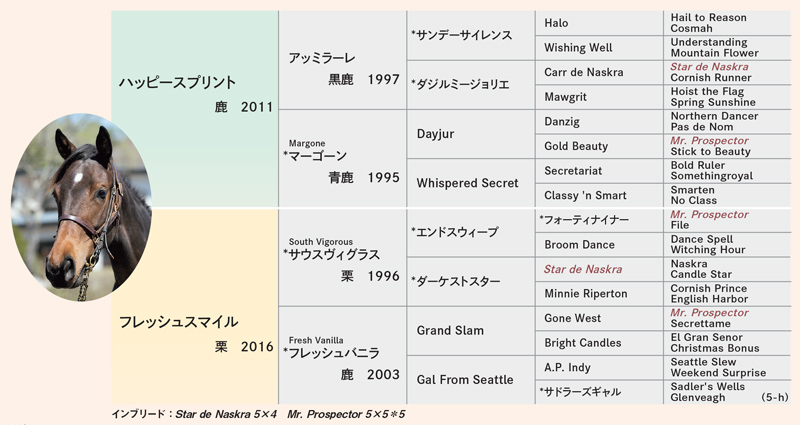
Task: Select Grand Slam ancestor cell
Action: (470, 331)
